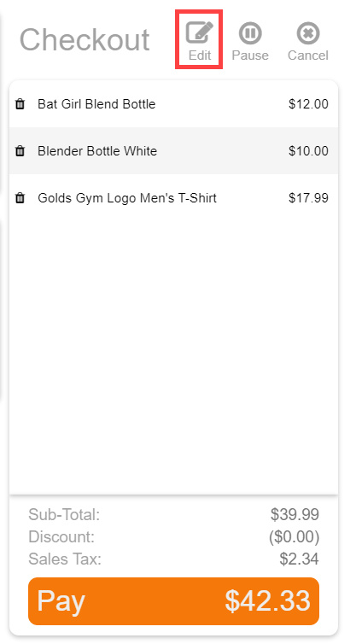Click the $12.00 price
This screenshot has width=356, height=644.
[308, 104]
